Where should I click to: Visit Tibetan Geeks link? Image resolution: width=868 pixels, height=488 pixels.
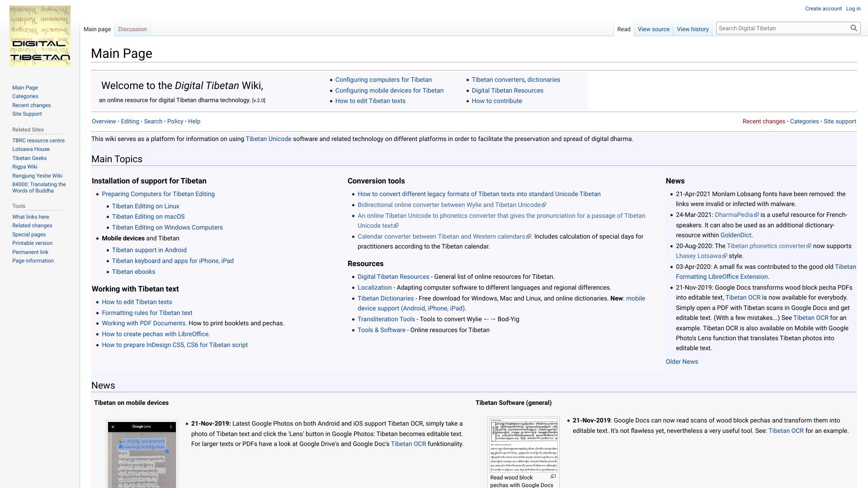click(29, 158)
